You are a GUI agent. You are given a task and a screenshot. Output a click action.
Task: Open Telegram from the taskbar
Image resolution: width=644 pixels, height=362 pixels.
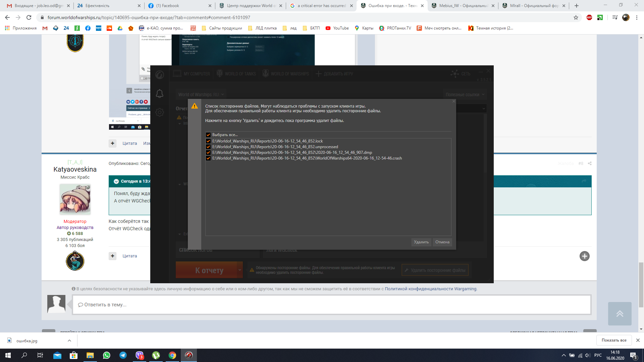click(123, 355)
